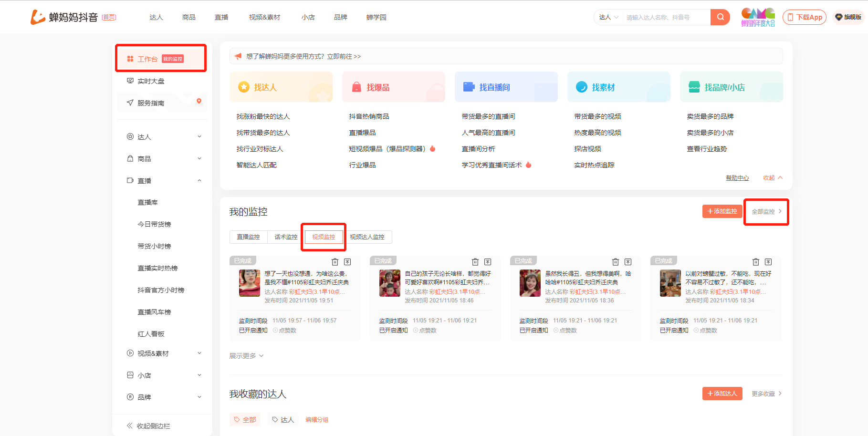Screen dimensions: 868x436
Task: Open the 蝉妈妈年度大会 banner icon
Action: pos(758,17)
